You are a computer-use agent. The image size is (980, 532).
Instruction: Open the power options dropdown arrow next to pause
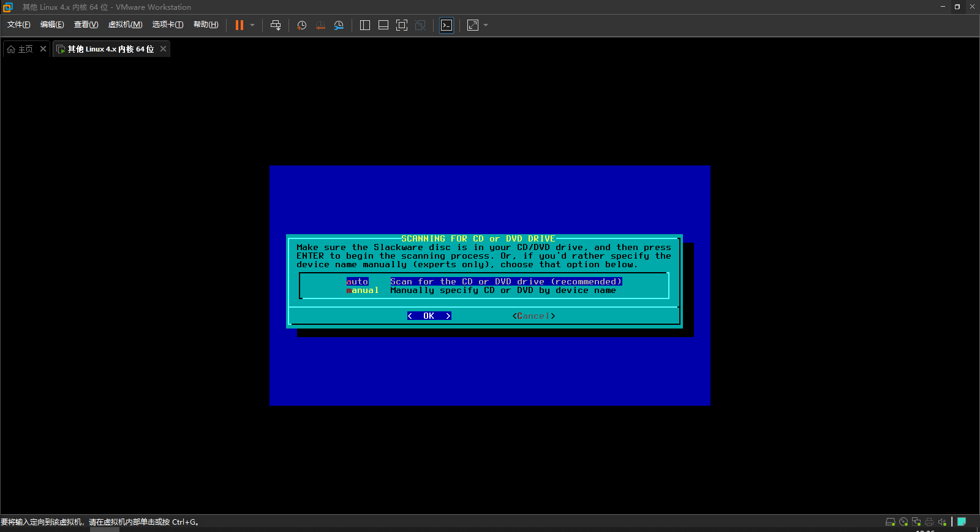(x=252, y=25)
